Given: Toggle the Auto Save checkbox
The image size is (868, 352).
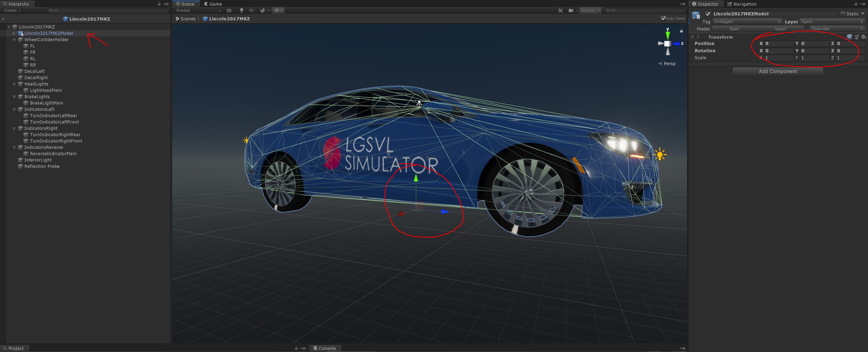Looking at the screenshot, I should 663,18.
